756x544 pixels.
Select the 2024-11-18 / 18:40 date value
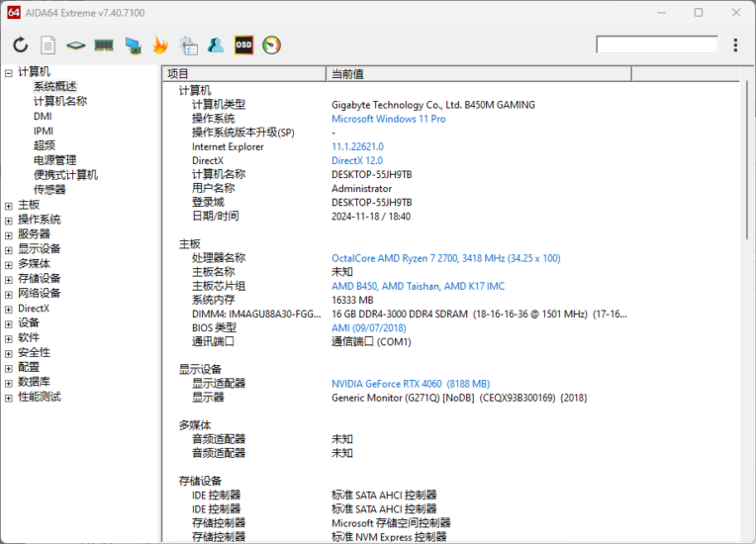(371, 217)
